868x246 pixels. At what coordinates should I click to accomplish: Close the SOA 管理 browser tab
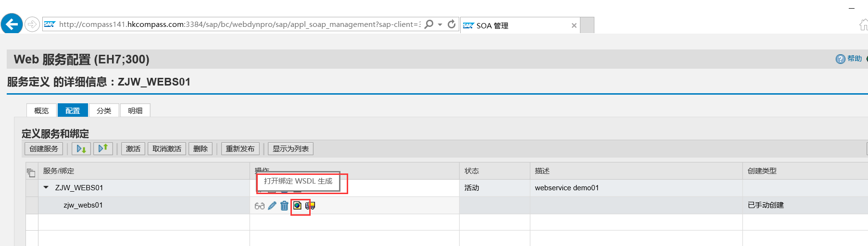(574, 25)
